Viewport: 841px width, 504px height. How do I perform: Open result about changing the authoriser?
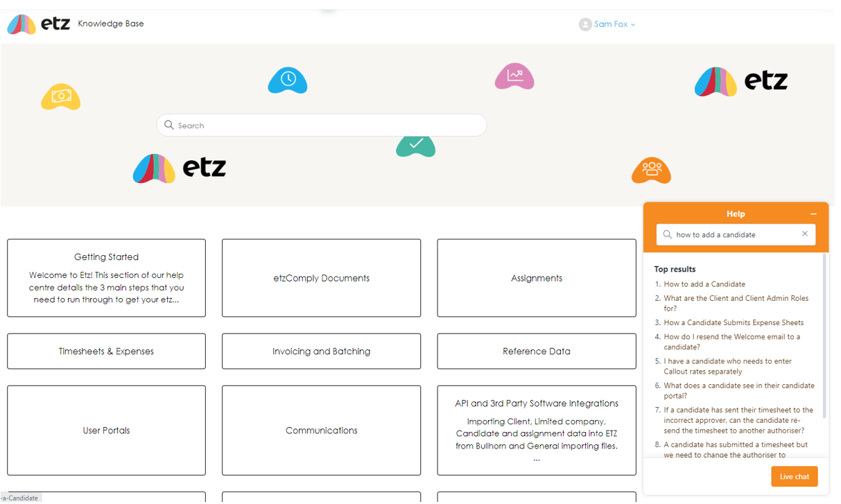coord(736,449)
